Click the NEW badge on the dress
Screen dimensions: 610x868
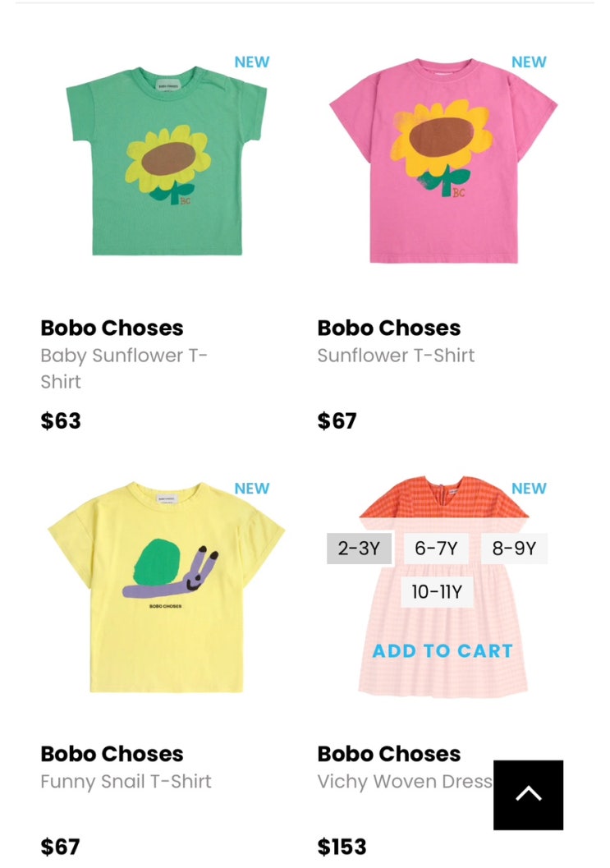[x=529, y=489]
